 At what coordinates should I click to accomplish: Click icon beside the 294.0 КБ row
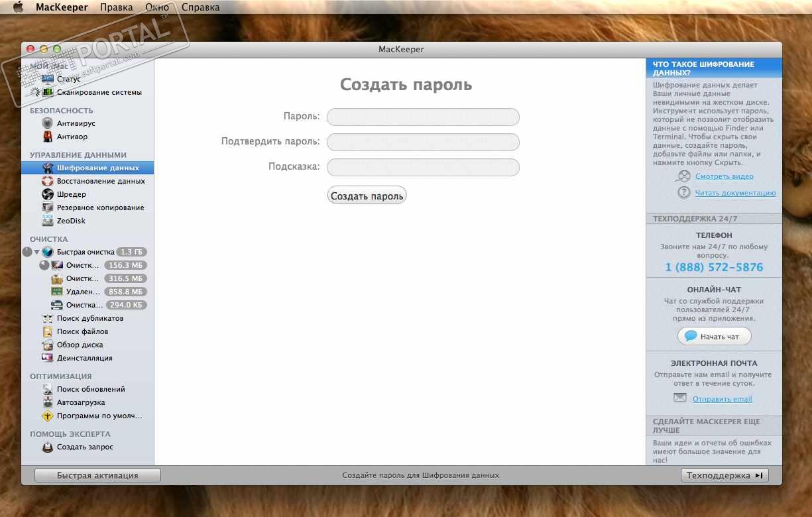[57, 305]
